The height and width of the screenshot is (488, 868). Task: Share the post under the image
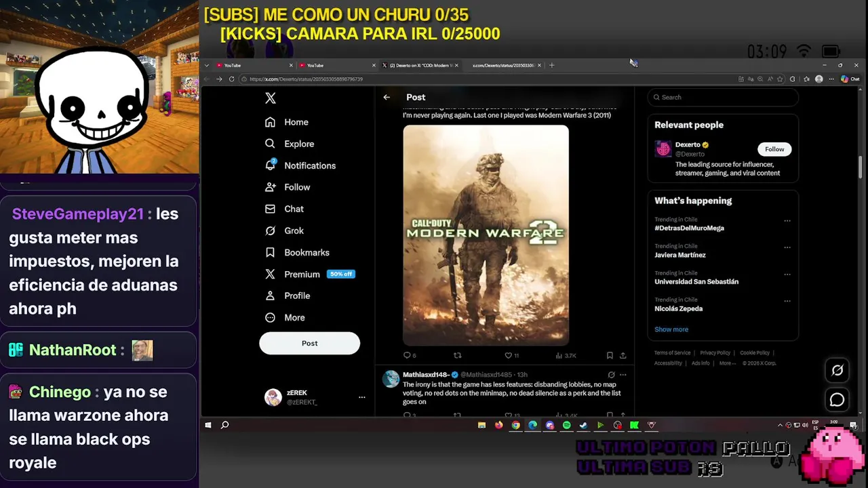[623, 355]
